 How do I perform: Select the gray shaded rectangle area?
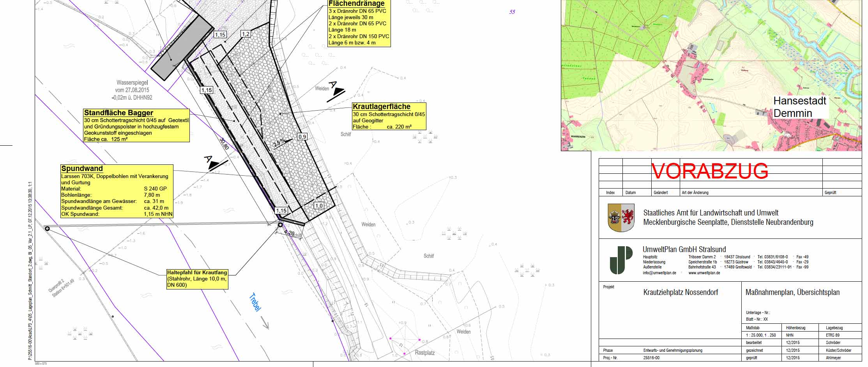pyautogui.click(x=182, y=49)
